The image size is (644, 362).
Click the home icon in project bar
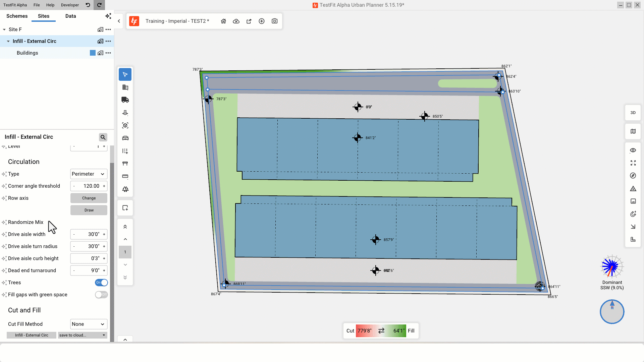coord(223,21)
